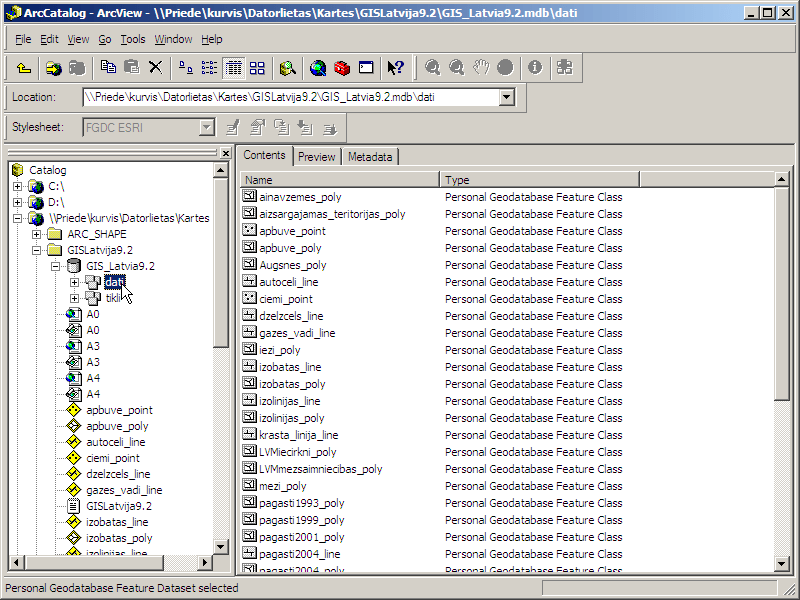This screenshot has width=800, height=600.
Task: Click Disconnect From Folder icon
Action: [x=77, y=68]
